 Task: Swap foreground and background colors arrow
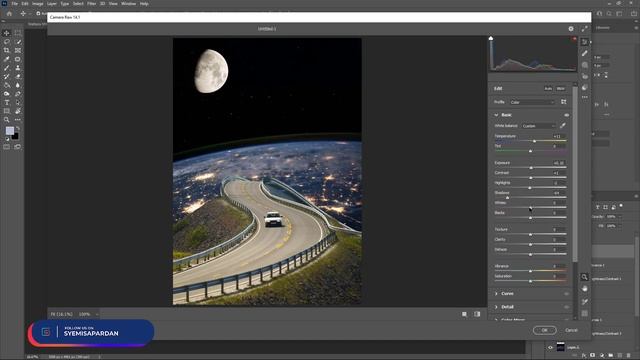click(18, 128)
